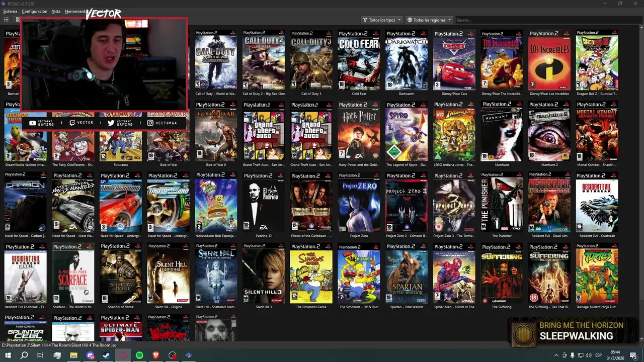644x362 pixels.
Task: Open the Configuración menu
Action: click(34, 11)
